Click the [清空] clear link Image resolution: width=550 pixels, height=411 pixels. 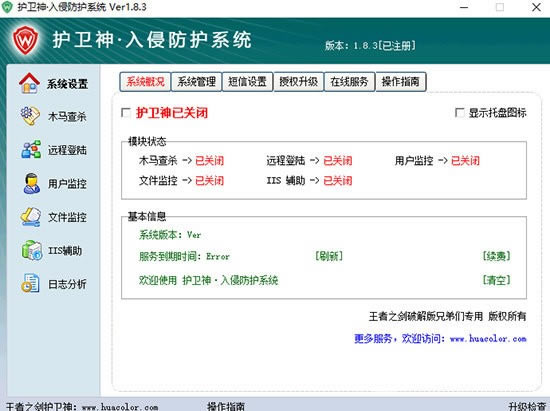[496, 280]
